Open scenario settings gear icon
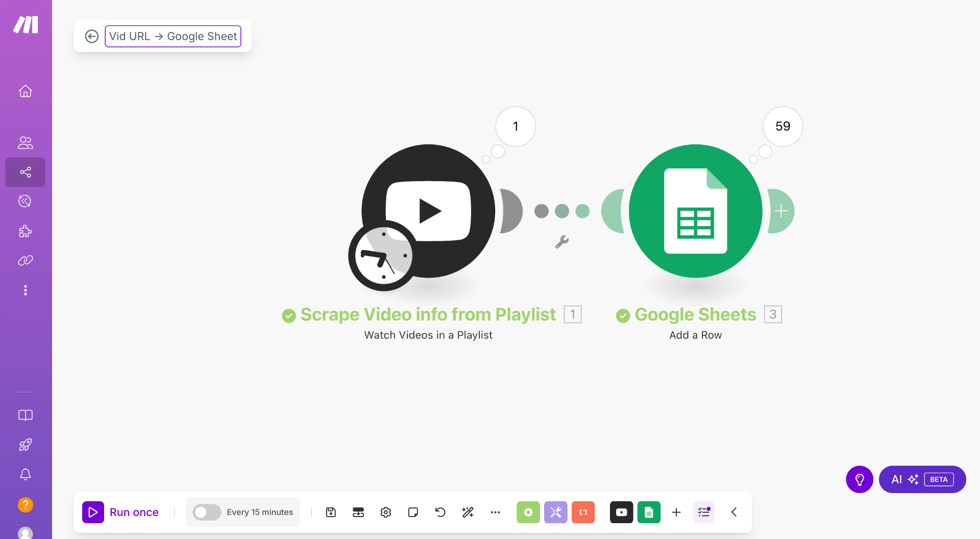The image size is (980, 539). pos(386,512)
